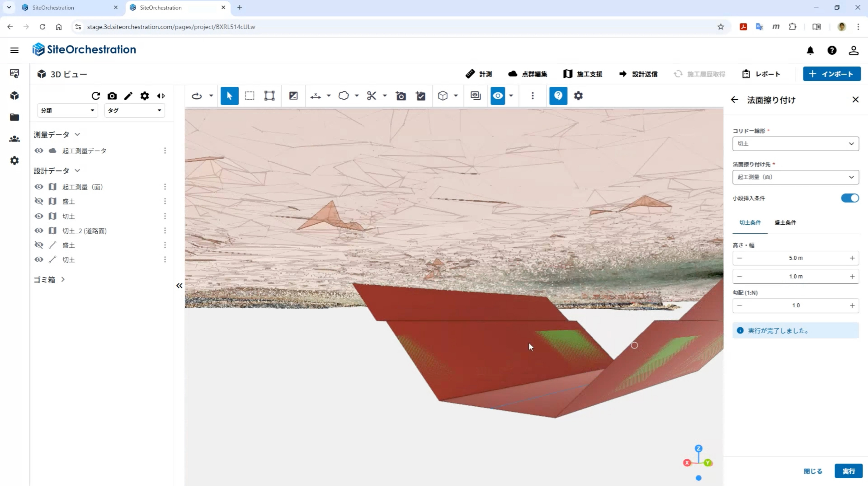Open the polygon shape tool
Image resolution: width=868 pixels, height=486 pixels.
[343, 96]
